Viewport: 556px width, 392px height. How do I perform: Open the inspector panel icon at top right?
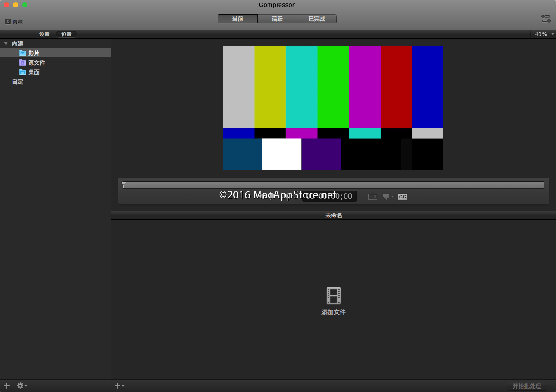(x=546, y=19)
